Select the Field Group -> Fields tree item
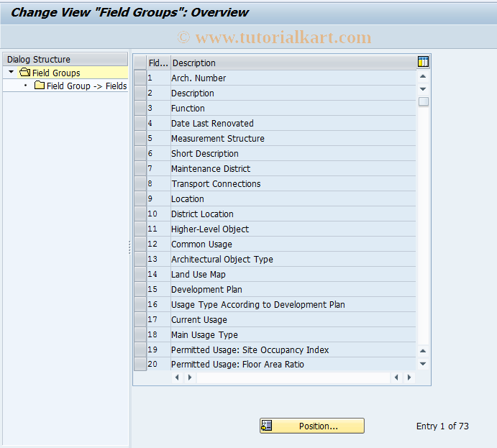The width and height of the screenshot is (497, 448). 86,86
